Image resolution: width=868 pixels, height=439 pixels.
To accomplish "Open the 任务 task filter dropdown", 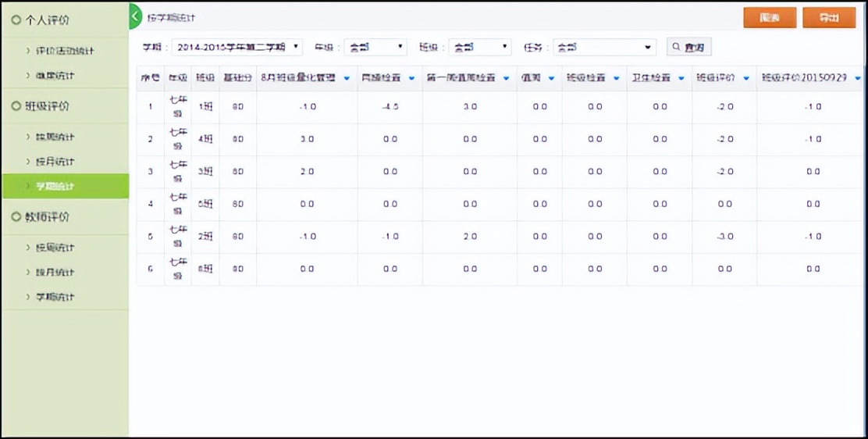I will (x=604, y=47).
